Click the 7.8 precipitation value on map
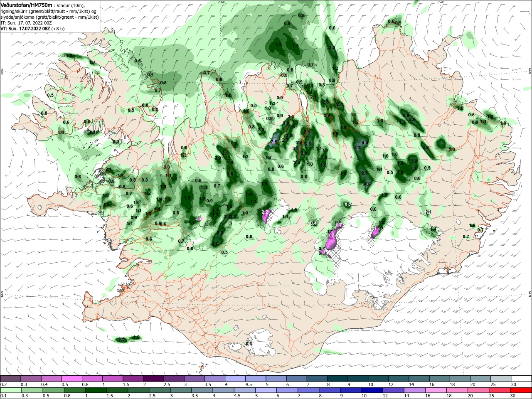 (x=274, y=142)
